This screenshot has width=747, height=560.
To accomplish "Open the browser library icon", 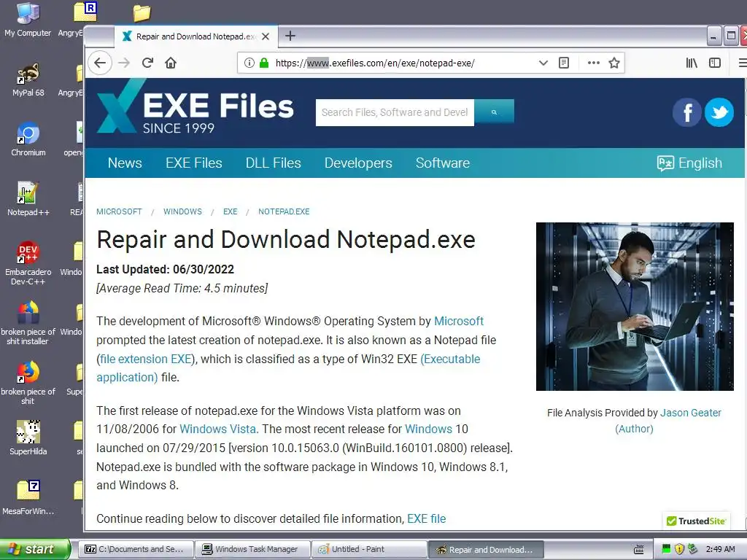I will click(x=692, y=63).
